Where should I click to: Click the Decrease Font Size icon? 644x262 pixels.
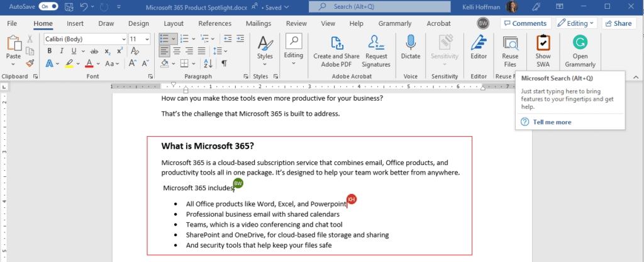(145, 64)
